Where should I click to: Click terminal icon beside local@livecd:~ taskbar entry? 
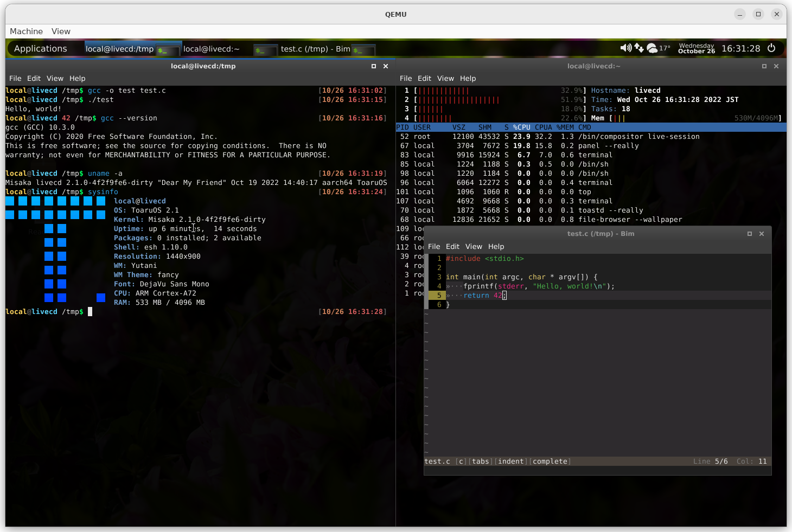(x=265, y=50)
